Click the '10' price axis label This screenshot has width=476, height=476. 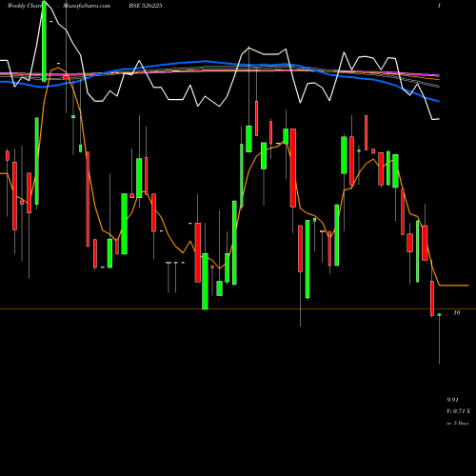pos(457,313)
